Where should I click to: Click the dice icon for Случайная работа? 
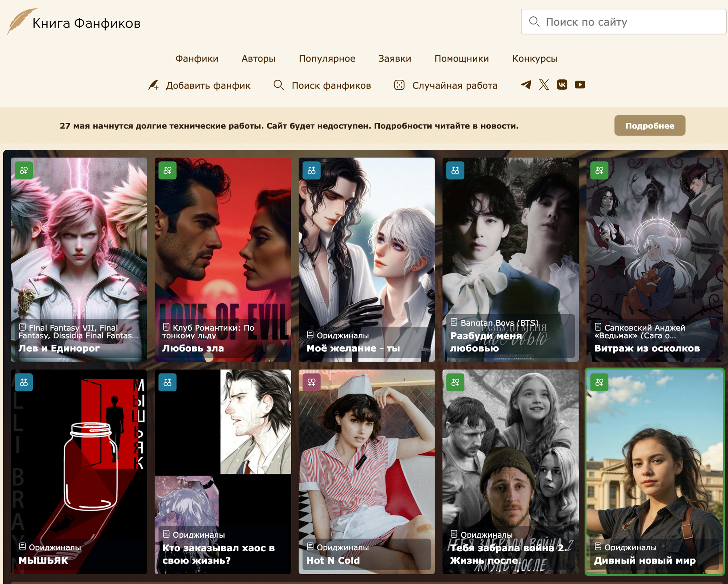pos(399,85)
